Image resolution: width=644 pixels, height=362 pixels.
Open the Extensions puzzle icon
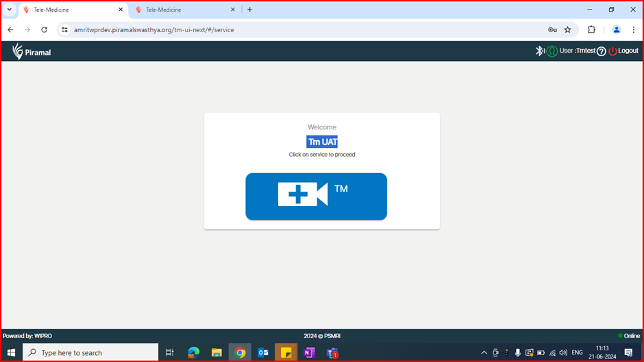tap(591, 29)
